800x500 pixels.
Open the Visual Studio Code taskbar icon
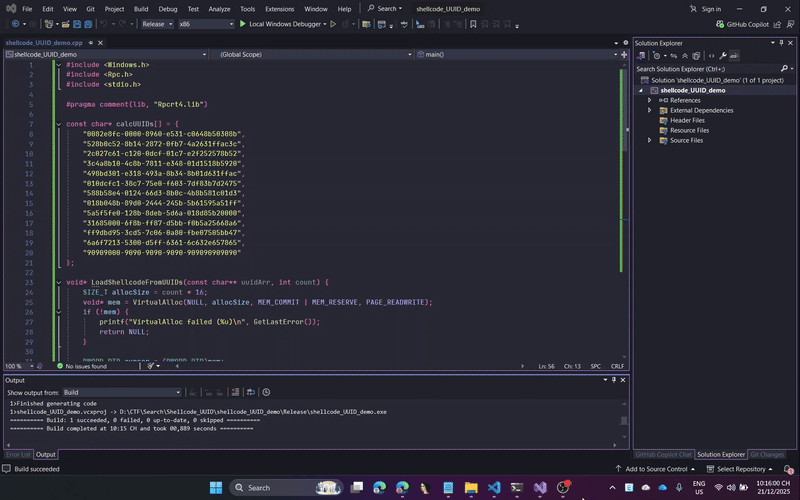click(493, 487)
